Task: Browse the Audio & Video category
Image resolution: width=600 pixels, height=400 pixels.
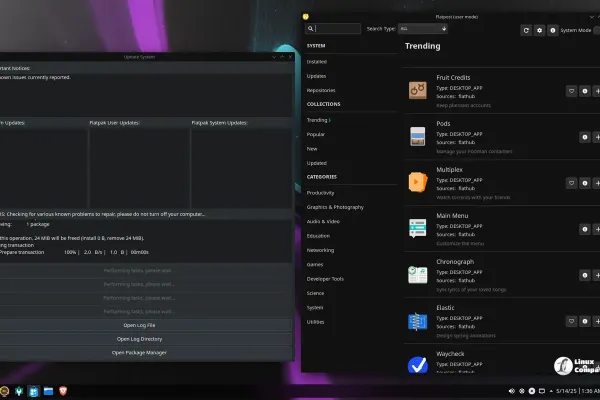Action: [x=323, y=221]
